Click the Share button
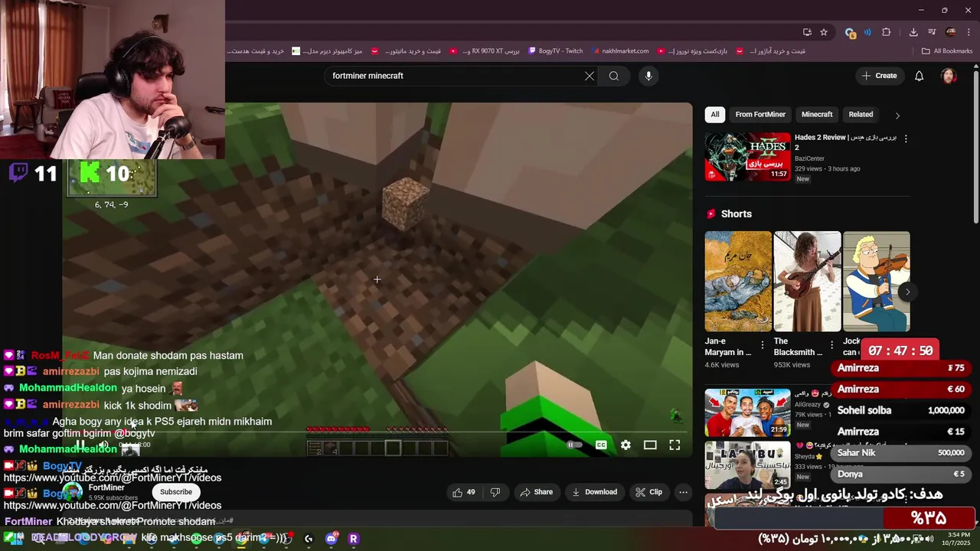980x551 pixels. coord(536,492)
